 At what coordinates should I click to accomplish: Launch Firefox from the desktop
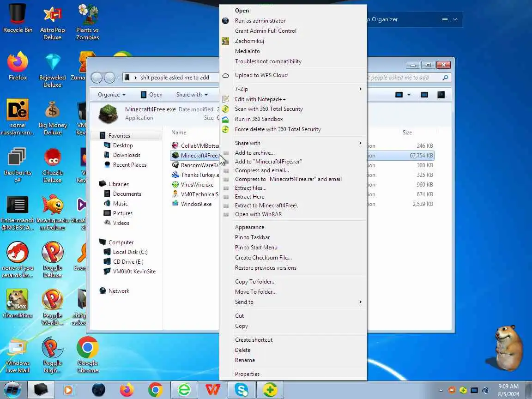coord(18,66)
